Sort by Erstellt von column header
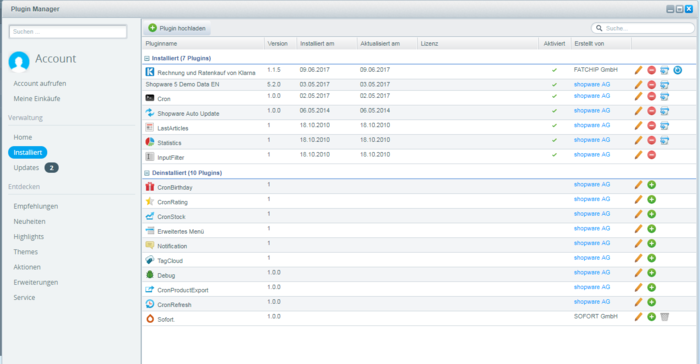This screenshot has width=700, height=364. pyautogui.click(x=601, y=44)
